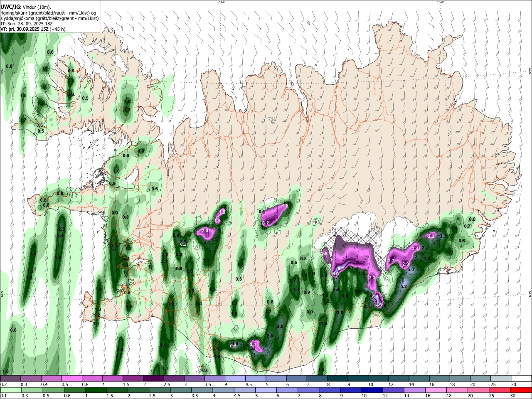Click the dark navy blue swatch in the lower legend
The height and width of the screenshot is (399, 532).
click(x=371, y=390)
